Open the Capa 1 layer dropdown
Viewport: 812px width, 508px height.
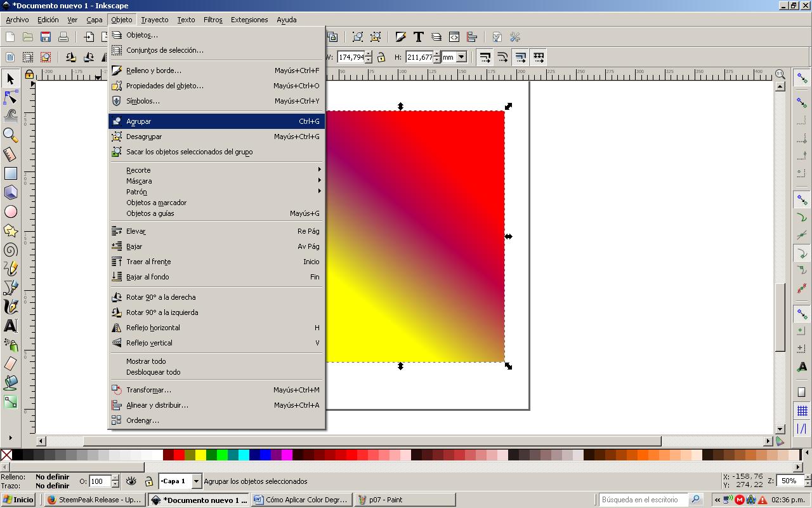point(196,481)
